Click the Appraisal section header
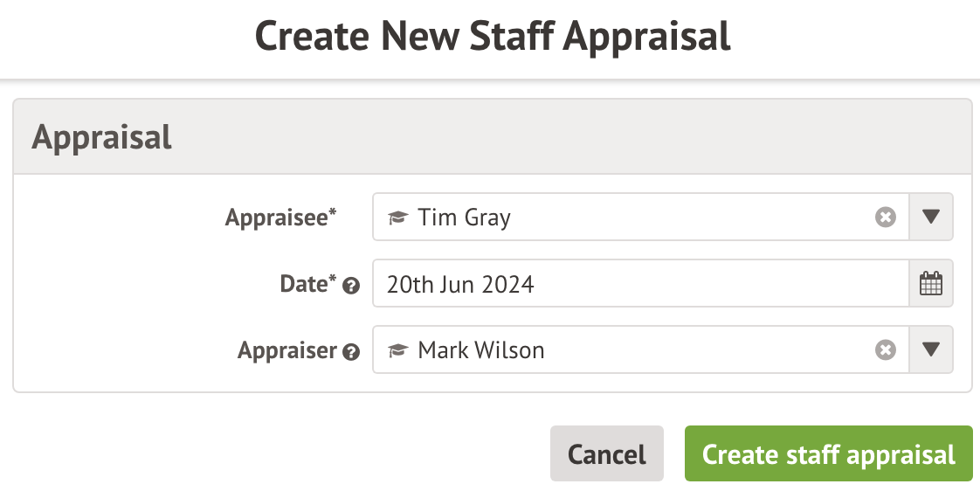The width and height of the screenshot is (980, 491). click(102, 137)
